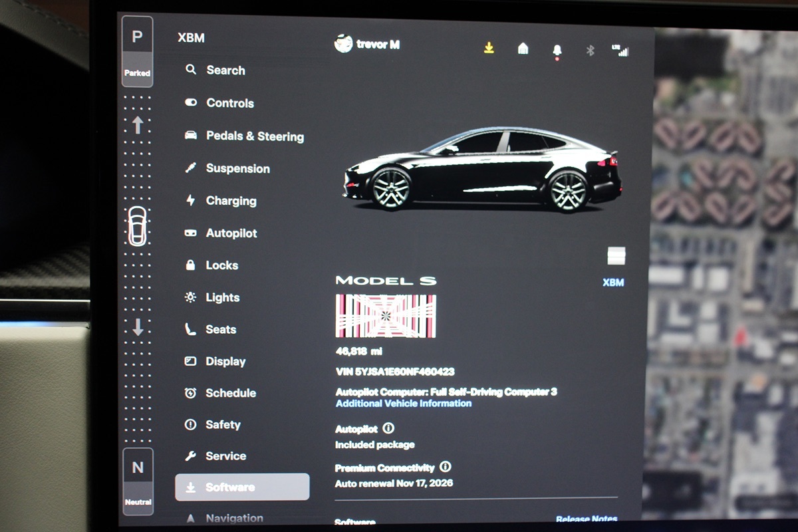
Task: Click the blue XBM vehicle name link
Action: [613, 283]
